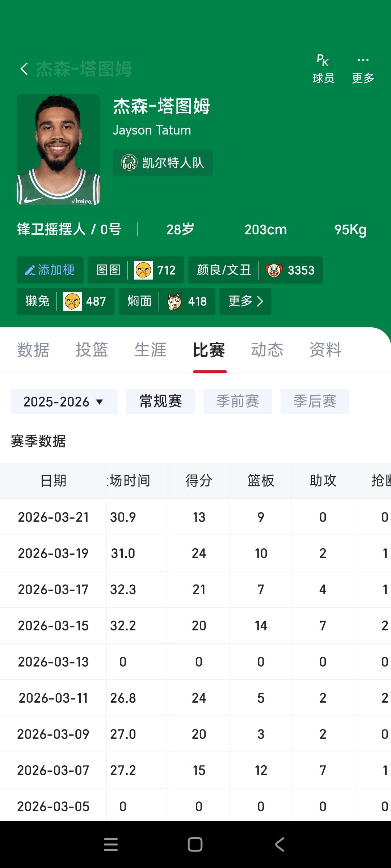Open the 凯尔特人队 team page
Screen dimensions: 391x868
(163, 163)
